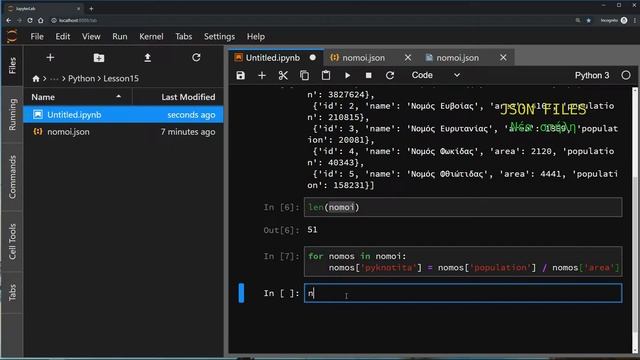Sort files by Name column
Viewport: 640px width, 360px height.
[78, 97]
